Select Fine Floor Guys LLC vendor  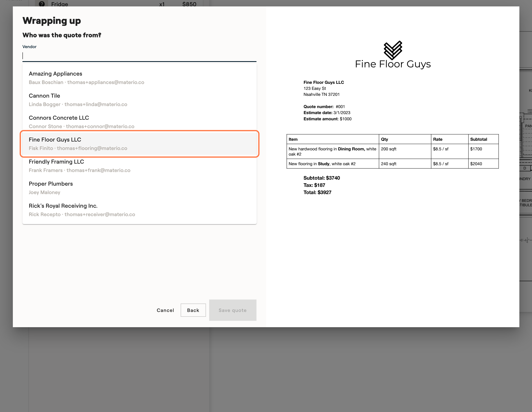coord(139,144)
